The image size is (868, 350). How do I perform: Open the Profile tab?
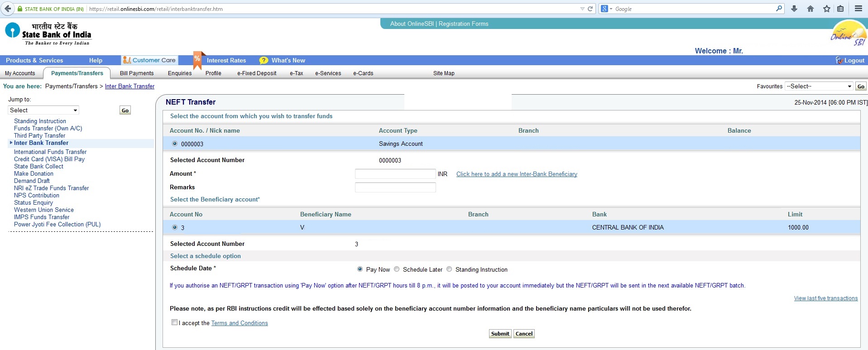213,73
